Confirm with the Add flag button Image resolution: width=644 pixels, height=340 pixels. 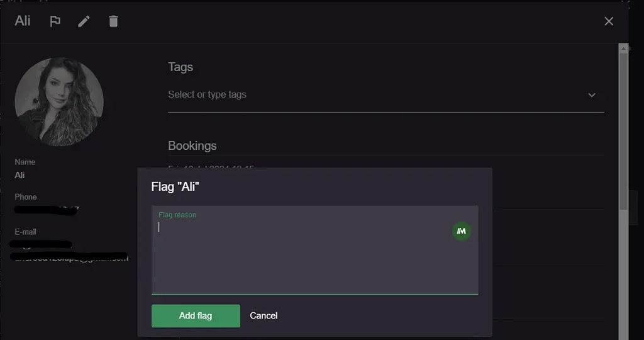[196, 315]
